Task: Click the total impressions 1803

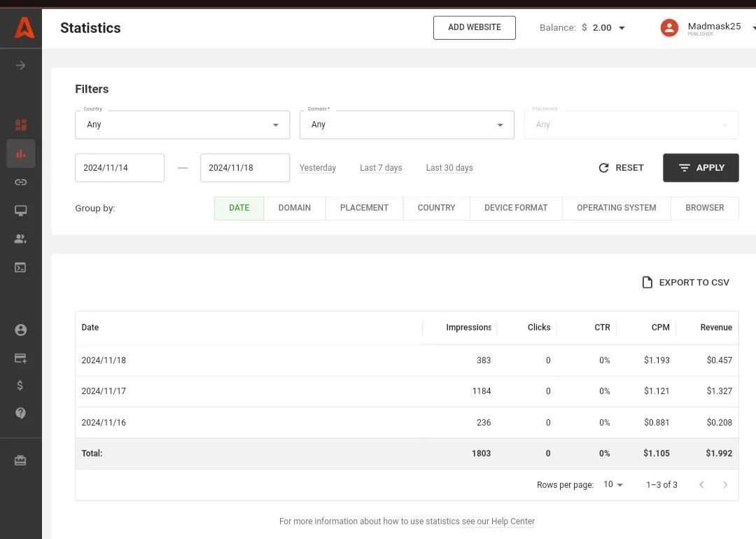Action: 481,453
